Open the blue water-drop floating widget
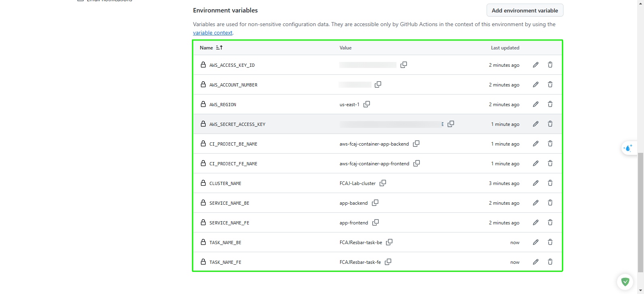The height and width of the screenshot is (294, 644). click(629, 148)
